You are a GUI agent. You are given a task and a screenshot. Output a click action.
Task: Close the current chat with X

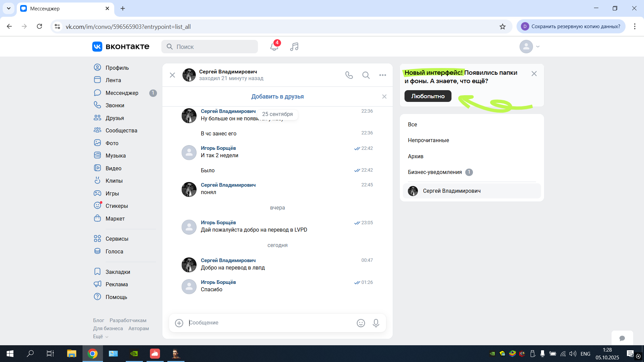click(172, 75)
